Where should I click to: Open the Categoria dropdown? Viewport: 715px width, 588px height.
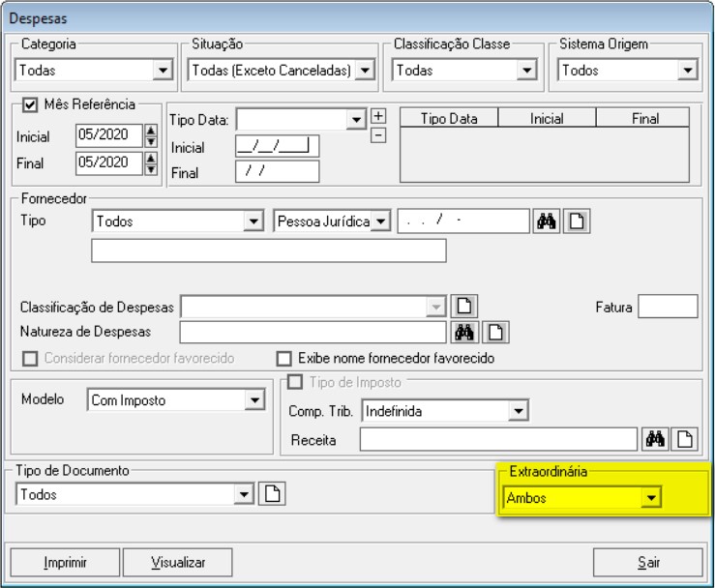pyautogui.click(x=163, y=71)
